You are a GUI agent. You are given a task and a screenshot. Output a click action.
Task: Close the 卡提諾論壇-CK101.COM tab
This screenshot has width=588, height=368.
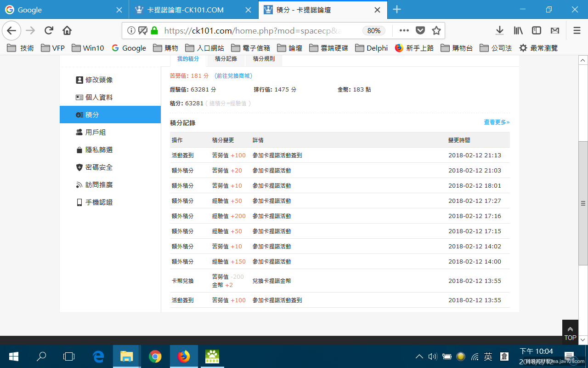click(x=248, y=10)
